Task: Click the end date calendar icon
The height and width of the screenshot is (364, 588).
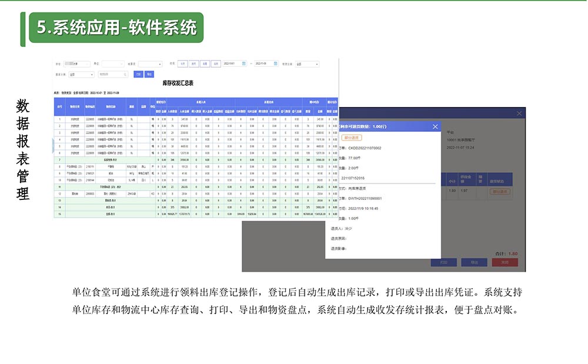Action: pyautogui.click(x=275, y=64)
